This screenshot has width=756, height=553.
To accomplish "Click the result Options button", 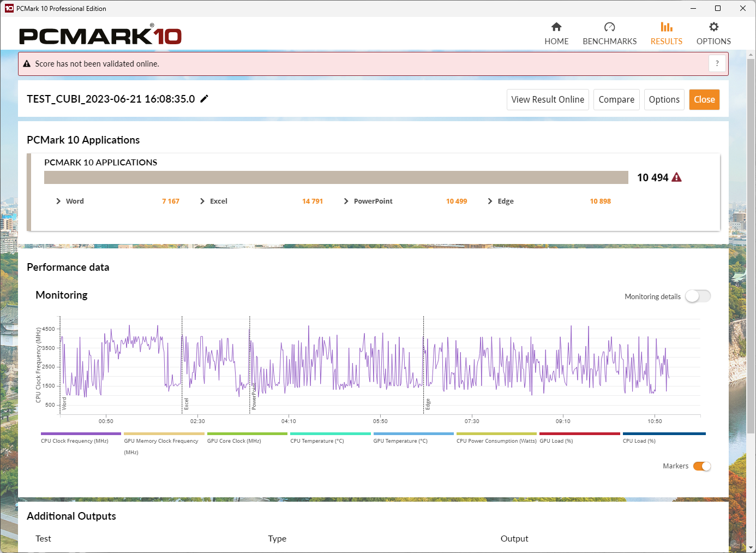I will pos(664,99).
